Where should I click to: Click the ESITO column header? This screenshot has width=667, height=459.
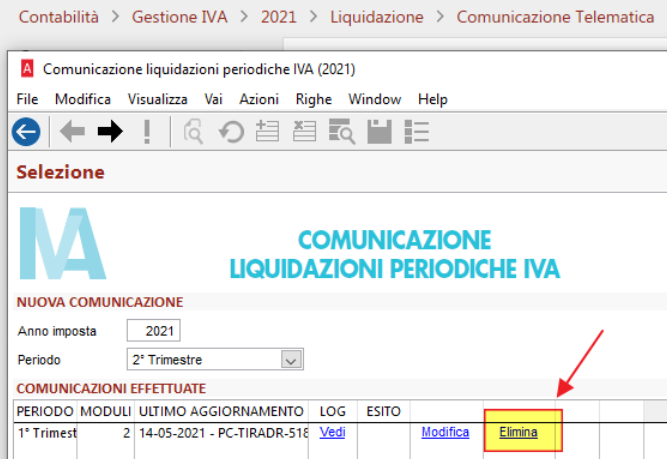[383, 411]
